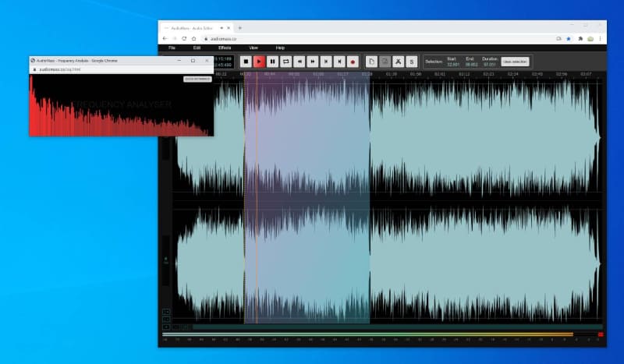Click the fast-forward button
The width and height of the screenshot is (624, 364).
pyautogui.click(x=313, y=62)
